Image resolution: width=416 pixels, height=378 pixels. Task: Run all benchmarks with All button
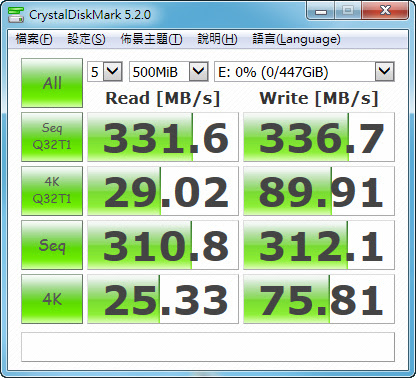[x=52, y=83]
